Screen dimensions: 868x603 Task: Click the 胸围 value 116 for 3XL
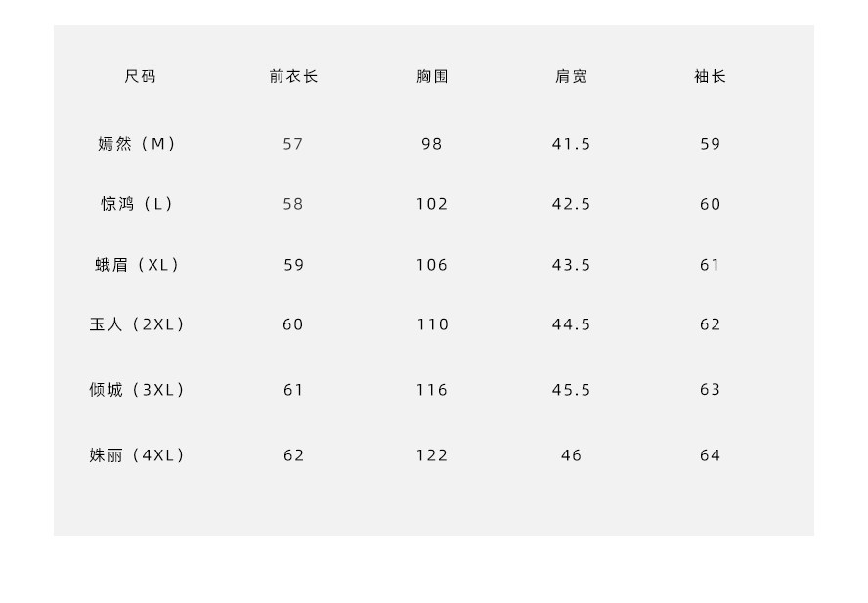tap(432, 390)
